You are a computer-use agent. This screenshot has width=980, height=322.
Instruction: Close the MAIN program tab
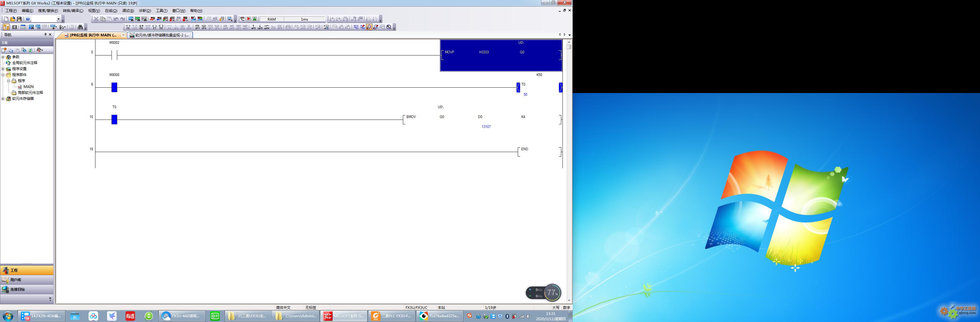tap(123, 35)
